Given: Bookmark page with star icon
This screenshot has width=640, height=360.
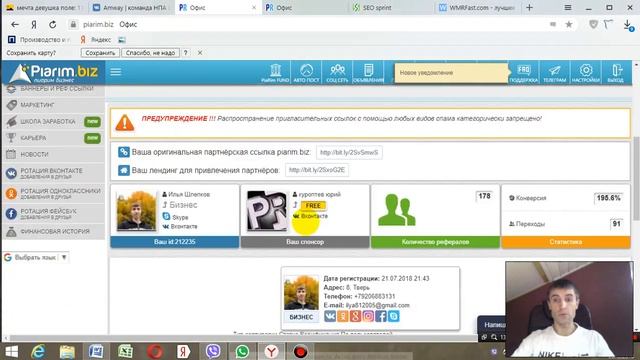Looking at the screenshot, I should (x=569, y=24).
